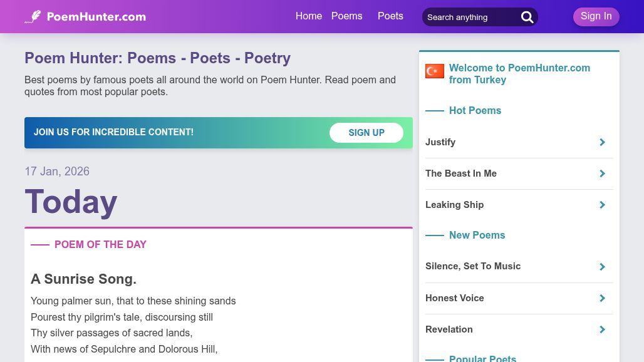Click the Hot Poems section heading
This screenshot has height=362, width=644.
tap(475, 111)
